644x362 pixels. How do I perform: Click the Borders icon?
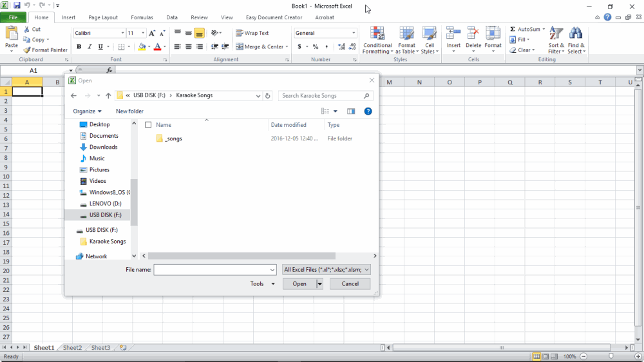point(121,46)
